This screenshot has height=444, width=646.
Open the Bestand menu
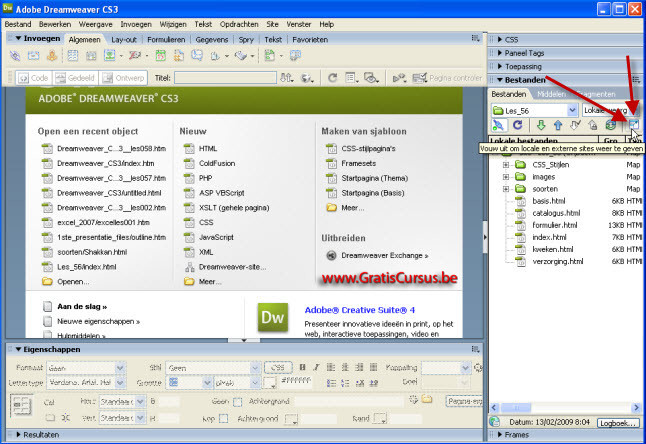(x=18, y=24)
